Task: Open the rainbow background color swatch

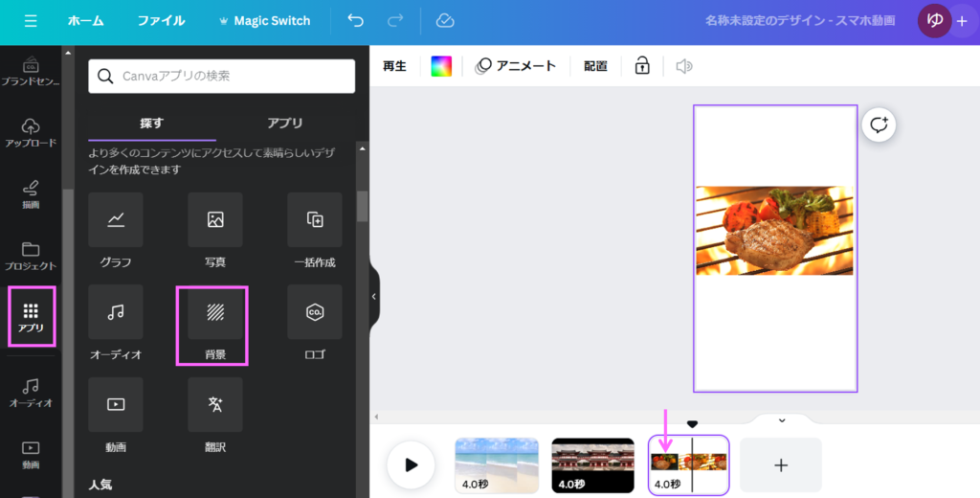Action: pos(441,66)
